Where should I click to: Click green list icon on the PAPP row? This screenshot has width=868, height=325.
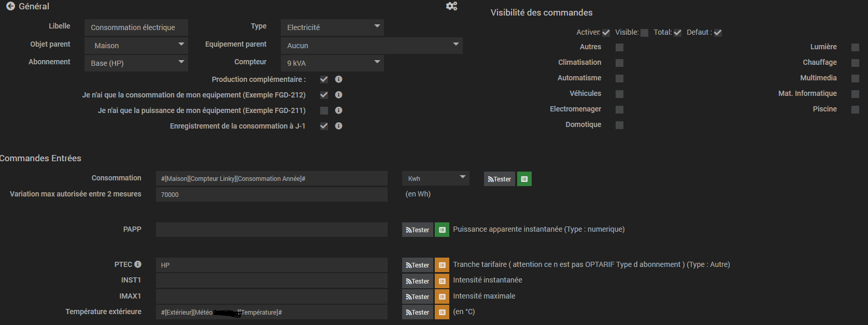point(442,230)
